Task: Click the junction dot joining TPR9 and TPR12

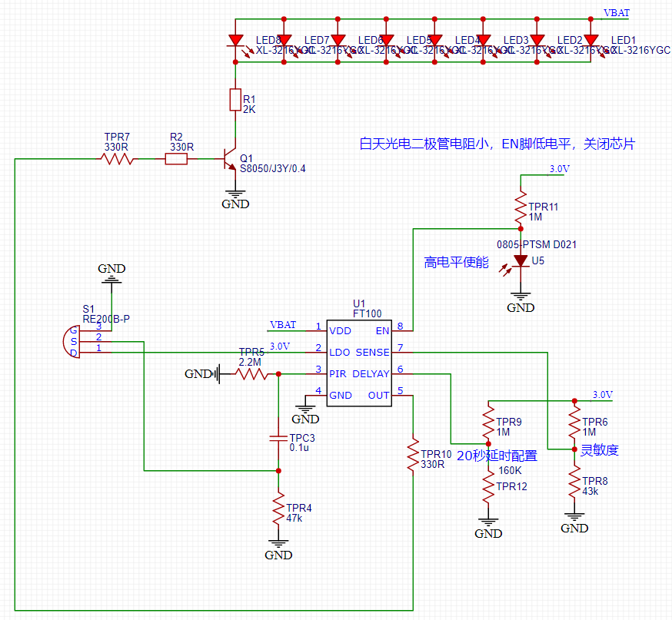Action: 488,444
